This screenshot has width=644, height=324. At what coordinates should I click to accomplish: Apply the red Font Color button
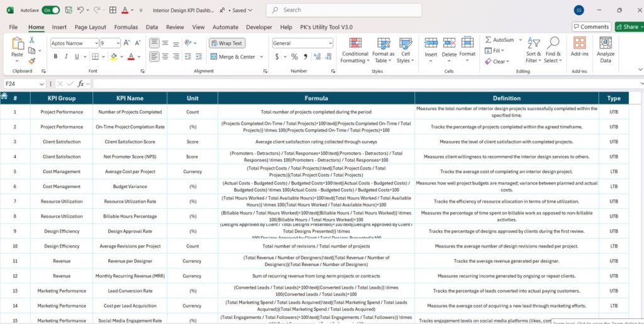pos(131,57)
